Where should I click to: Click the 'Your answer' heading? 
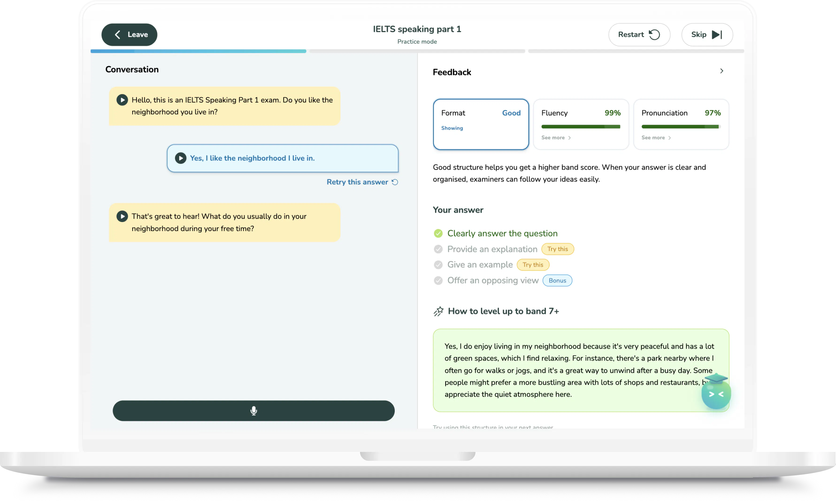[458, 210]
